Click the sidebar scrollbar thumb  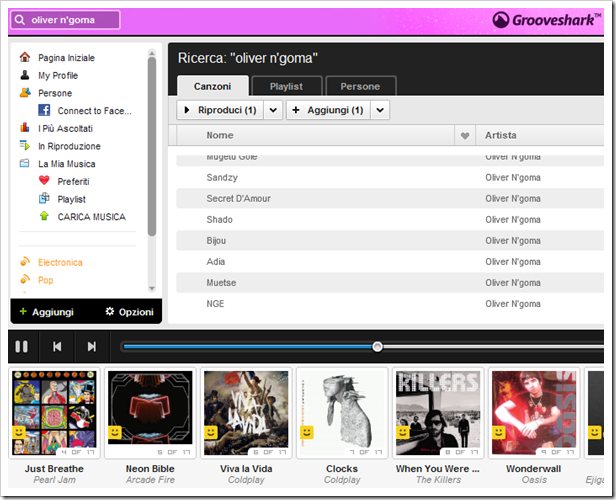coord(152,147)
